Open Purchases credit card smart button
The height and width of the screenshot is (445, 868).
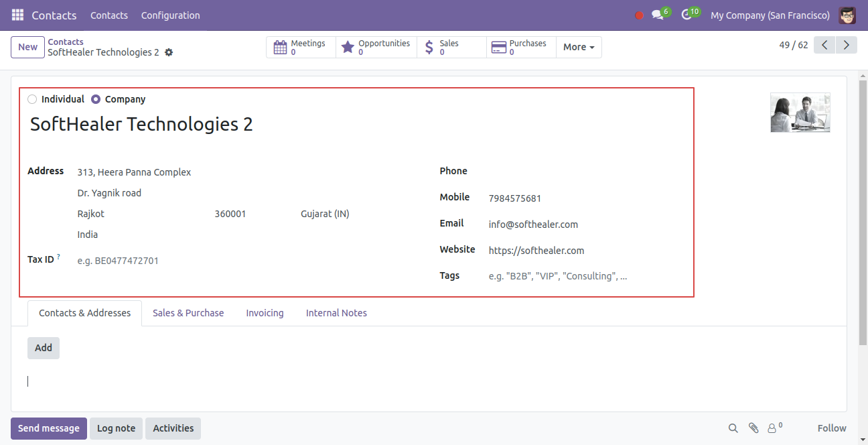point(521,47)
